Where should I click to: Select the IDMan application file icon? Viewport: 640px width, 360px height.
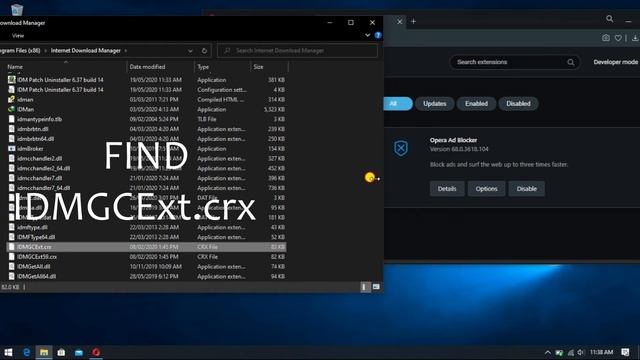coord(11,109)
